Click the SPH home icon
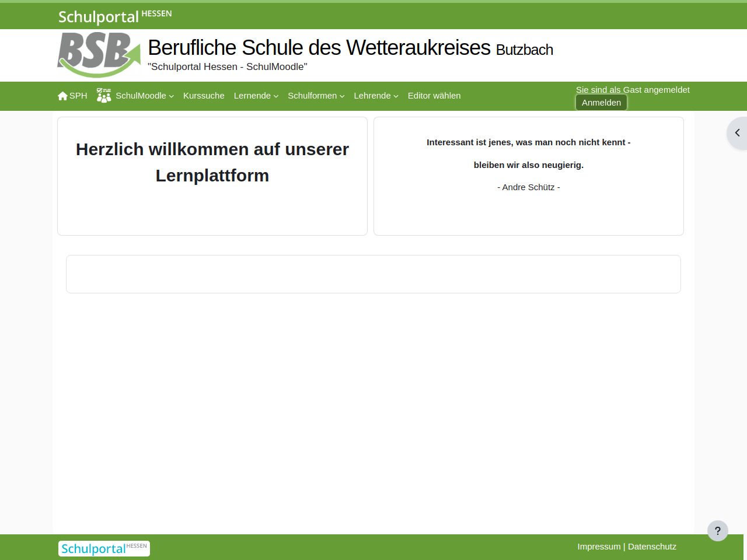This screenshot has width=747, height=560. (x=62, y=96)
